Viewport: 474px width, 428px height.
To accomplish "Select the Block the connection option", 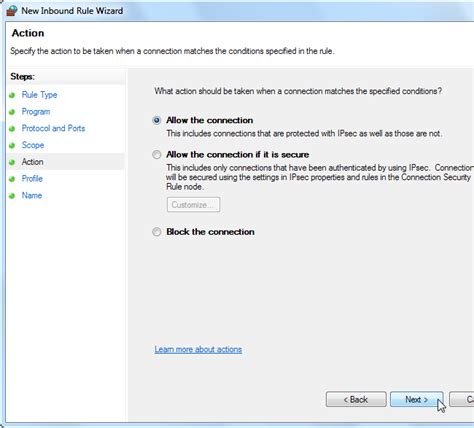I will [x=157, y=232].
